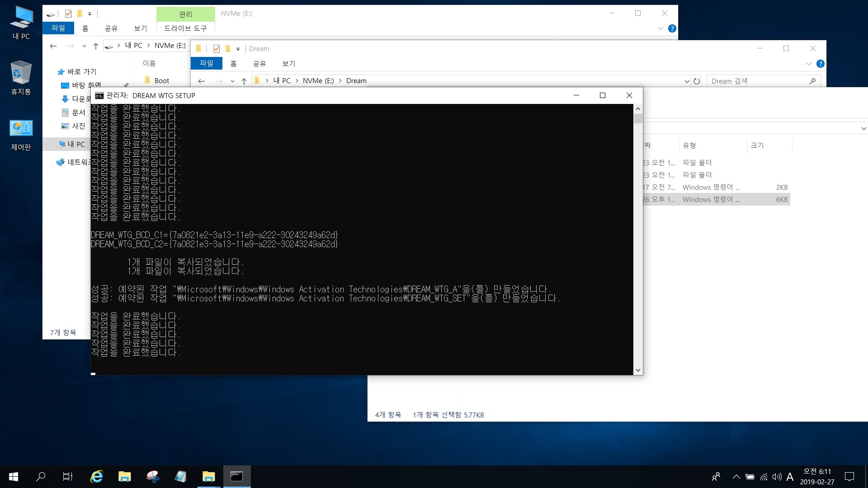Open the 휴지통 recycle bin icon
Viewport: 868px width, 488px height.
tap(21, 78)
